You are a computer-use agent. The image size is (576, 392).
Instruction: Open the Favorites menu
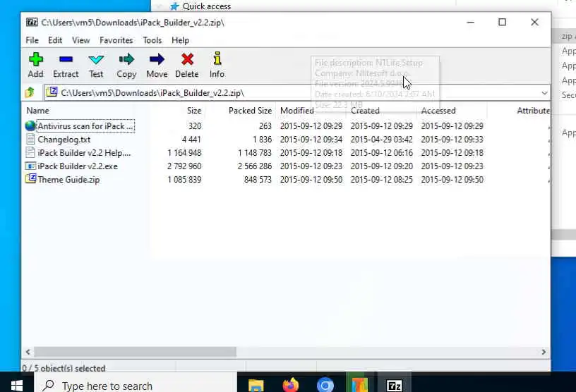(x=116, y=40)
